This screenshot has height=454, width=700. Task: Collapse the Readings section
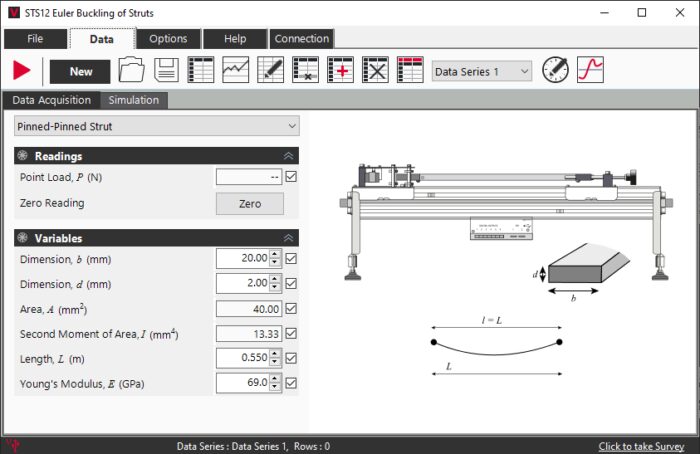click(x=288, y=156)
